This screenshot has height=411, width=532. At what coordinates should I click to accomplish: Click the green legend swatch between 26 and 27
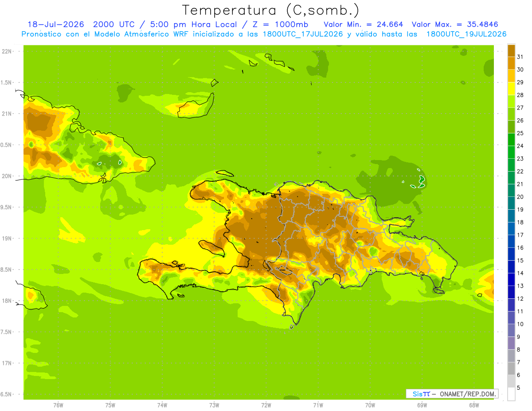point(511,114)
